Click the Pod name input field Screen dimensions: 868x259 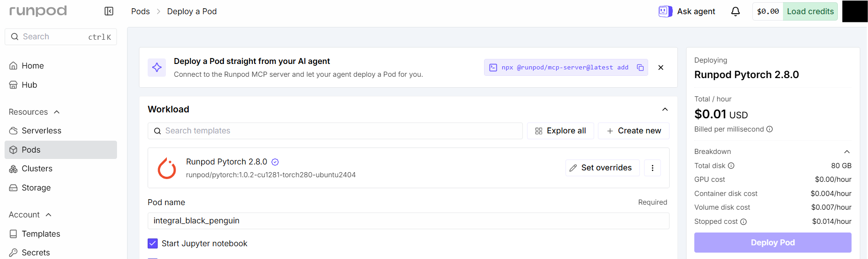click(408, 221)
